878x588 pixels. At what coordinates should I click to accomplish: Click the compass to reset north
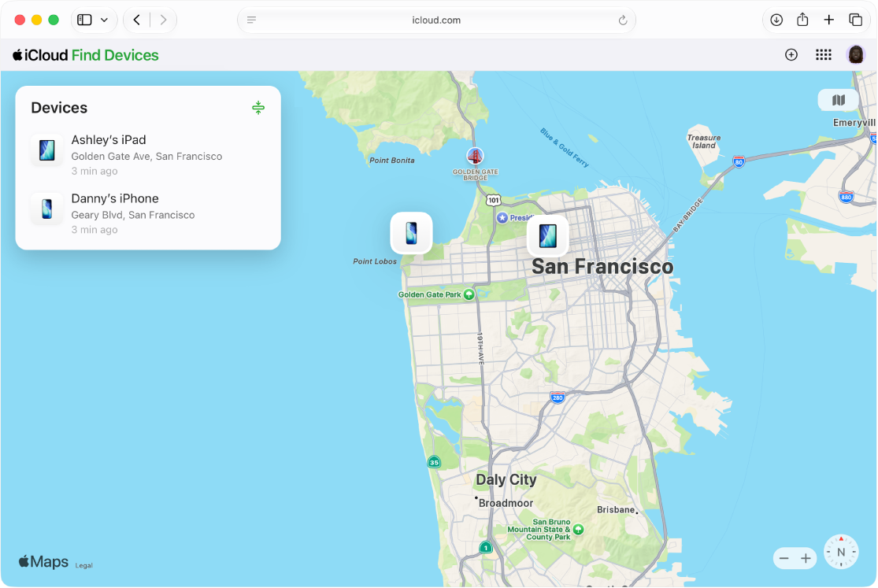coord(841,552)
